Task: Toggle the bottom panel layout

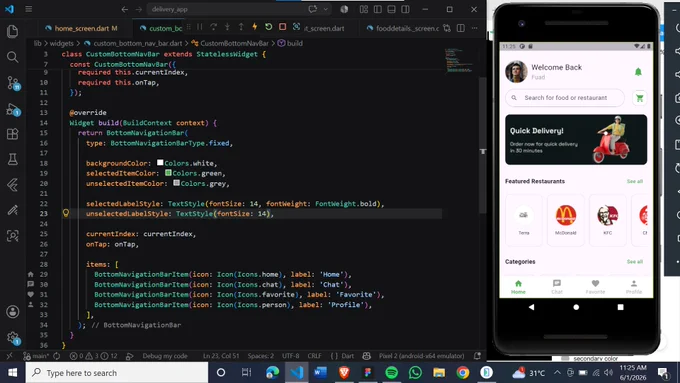Action: (x=391, y=9)
